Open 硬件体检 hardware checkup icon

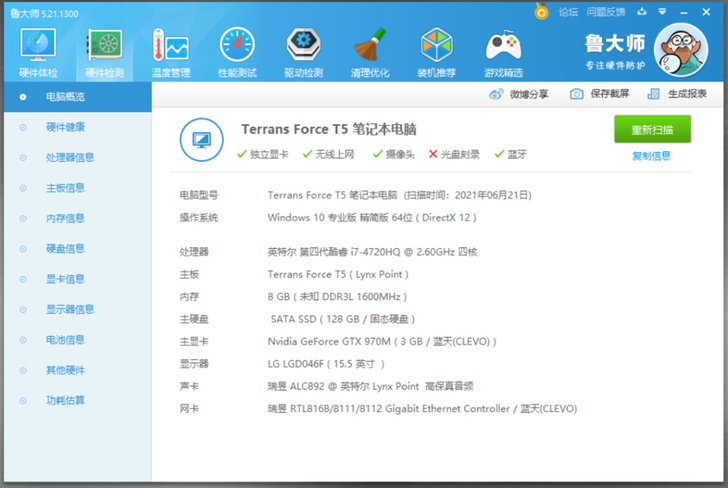coord(38,46)
